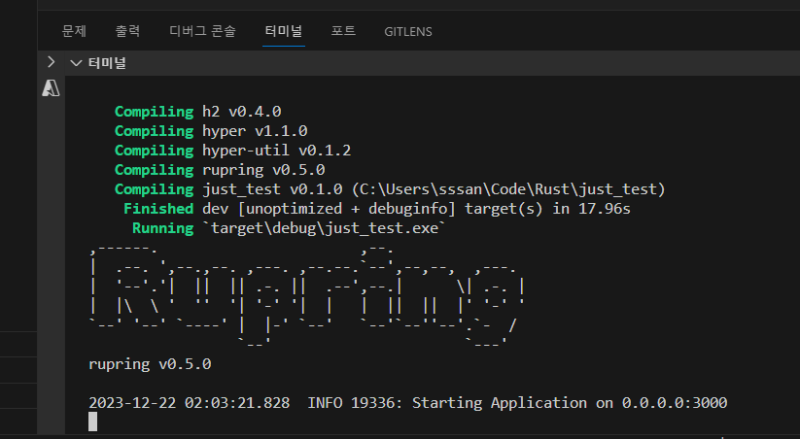Open the GITLENS panel tab
Viewport: 800px width, 439px height.
tap(408, 31)
